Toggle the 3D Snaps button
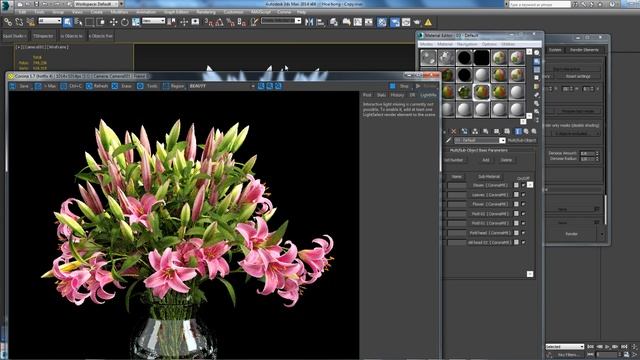 click(x=208, y=22)
